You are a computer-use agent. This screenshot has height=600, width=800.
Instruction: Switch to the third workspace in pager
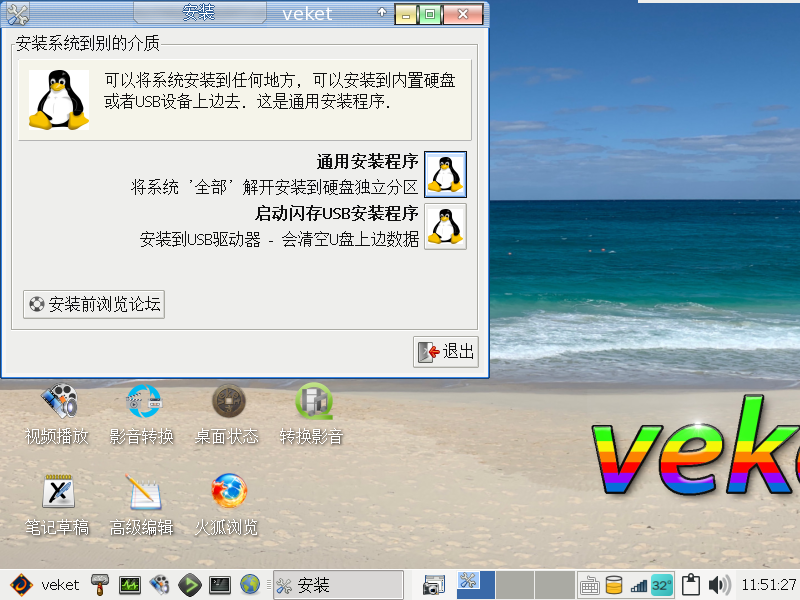(x=555, y=585)
